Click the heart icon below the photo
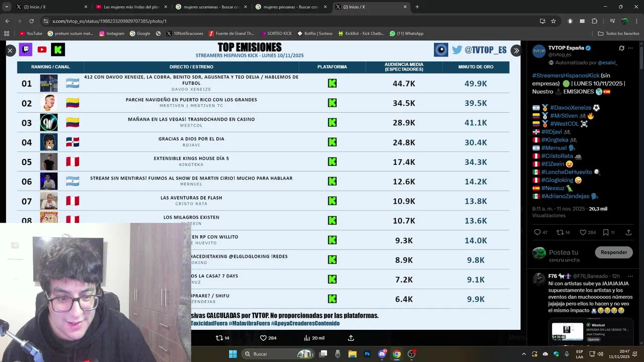This screenshot has width=644, height=362. tap(263, 338)
